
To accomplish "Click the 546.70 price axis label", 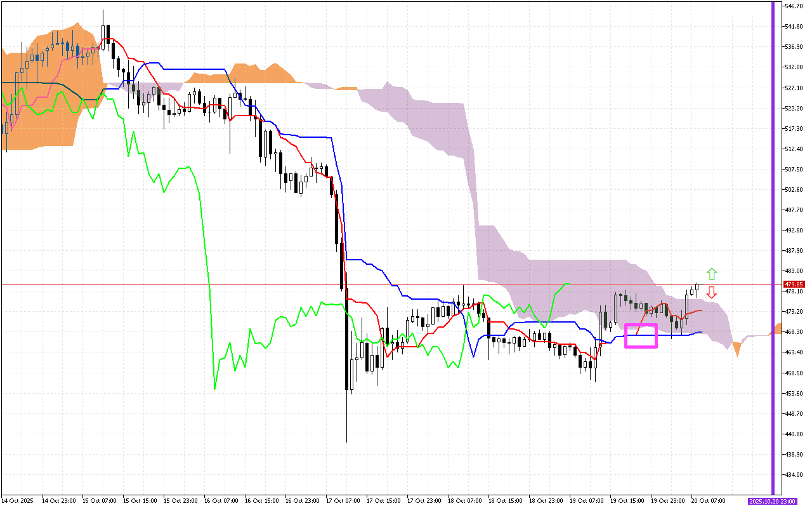I will (795, 6).
